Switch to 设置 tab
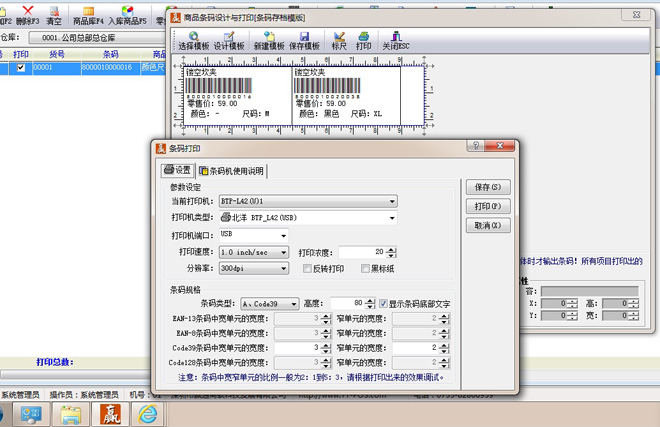660x427 pixels. 178,170
